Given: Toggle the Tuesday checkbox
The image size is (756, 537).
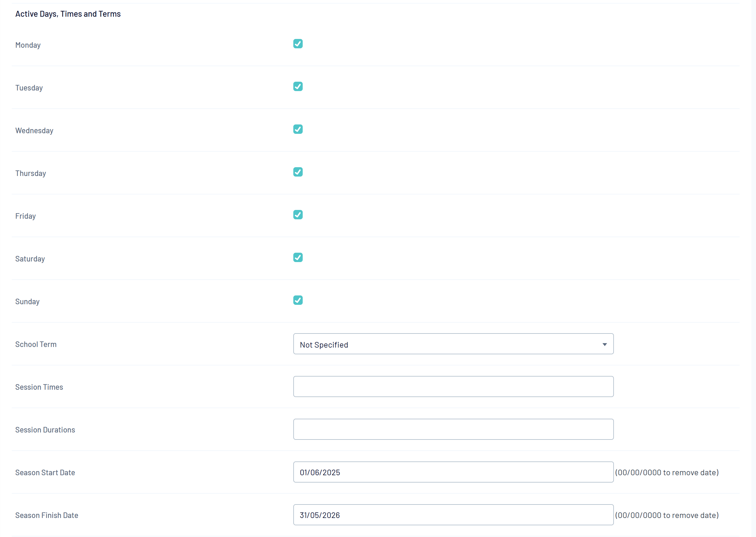Looking at the screenshot, I should pos(298,86).
